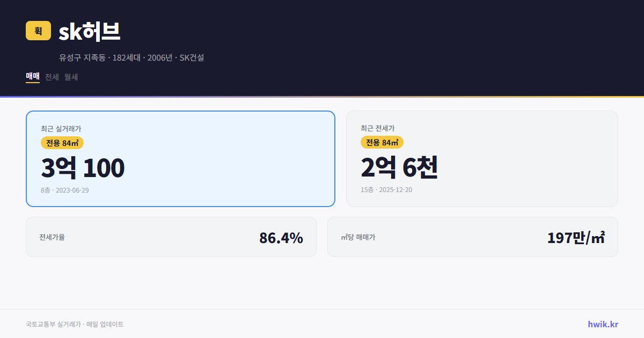Select the 최근 전세가 card

pos(482,158)
